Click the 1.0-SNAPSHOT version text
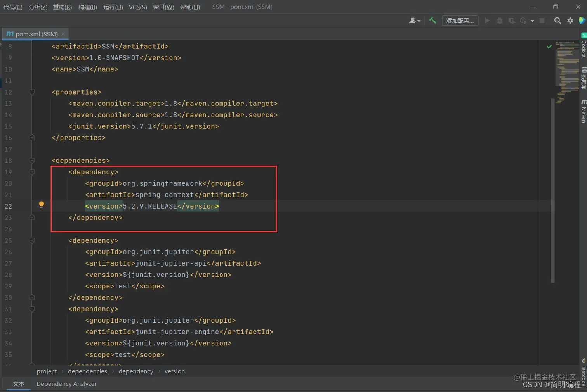 (x=114, y=58)
